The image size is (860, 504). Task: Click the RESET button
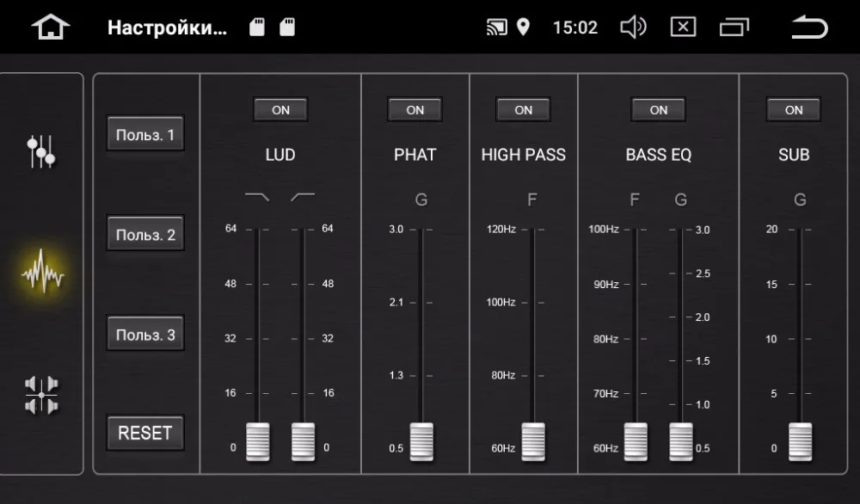[145, 433]
